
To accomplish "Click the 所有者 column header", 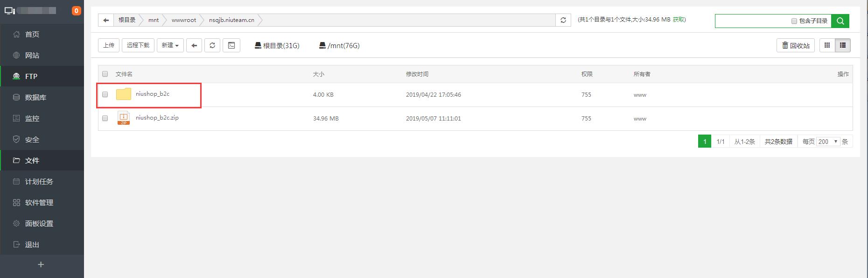I will tap(642, 74).
